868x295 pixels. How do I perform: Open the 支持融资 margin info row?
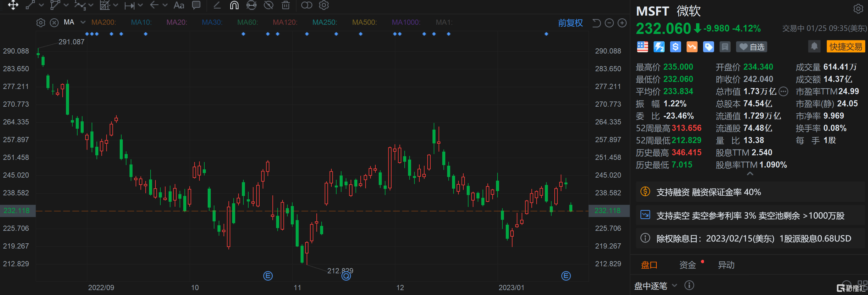750,192
